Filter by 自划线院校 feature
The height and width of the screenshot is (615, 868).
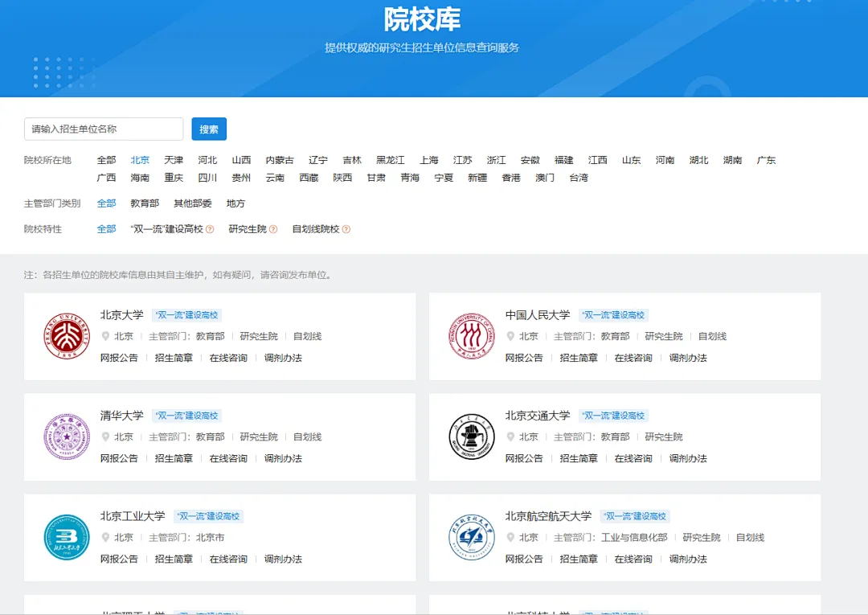[316, 229]
